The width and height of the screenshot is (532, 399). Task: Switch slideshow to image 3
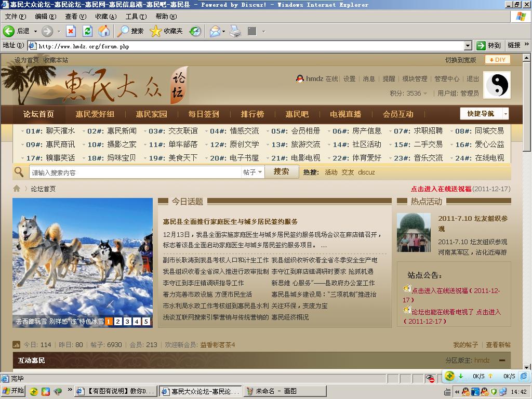127,322
